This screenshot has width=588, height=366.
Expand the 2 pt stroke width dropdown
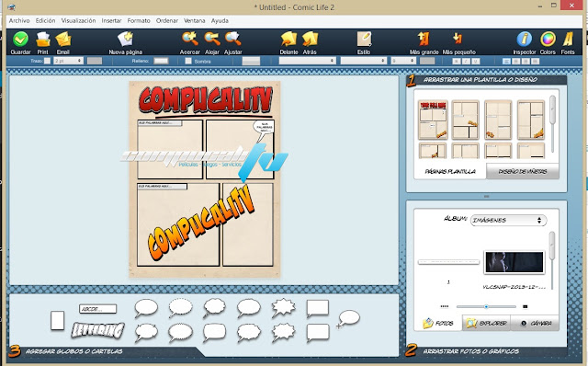(68, 61)
